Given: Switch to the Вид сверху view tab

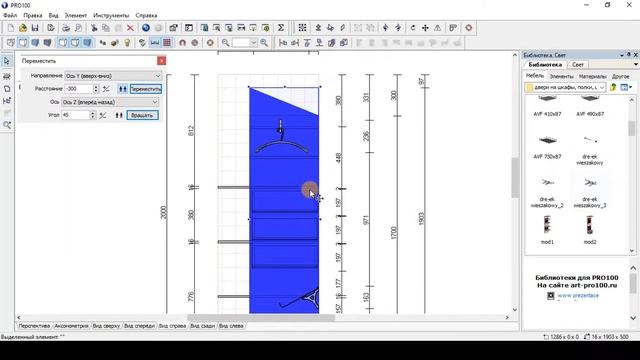Looking at the screenshot, I should click(x=106, y=326).
